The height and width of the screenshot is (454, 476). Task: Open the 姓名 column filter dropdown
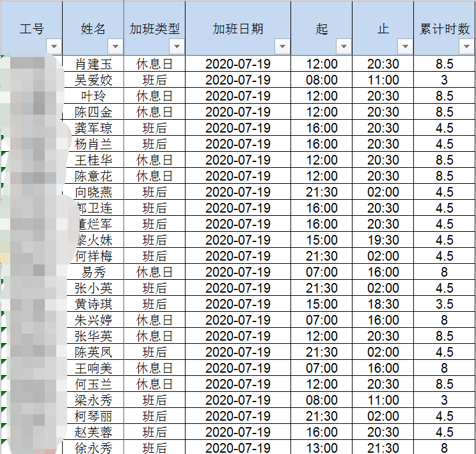click(115, 47)
